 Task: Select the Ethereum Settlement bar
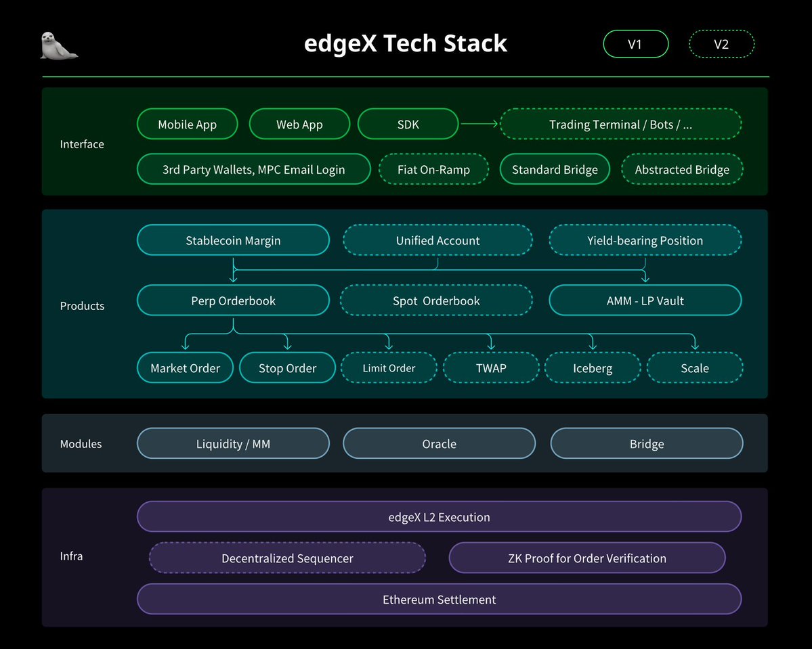pyautogui.click(x=439, y=600)
